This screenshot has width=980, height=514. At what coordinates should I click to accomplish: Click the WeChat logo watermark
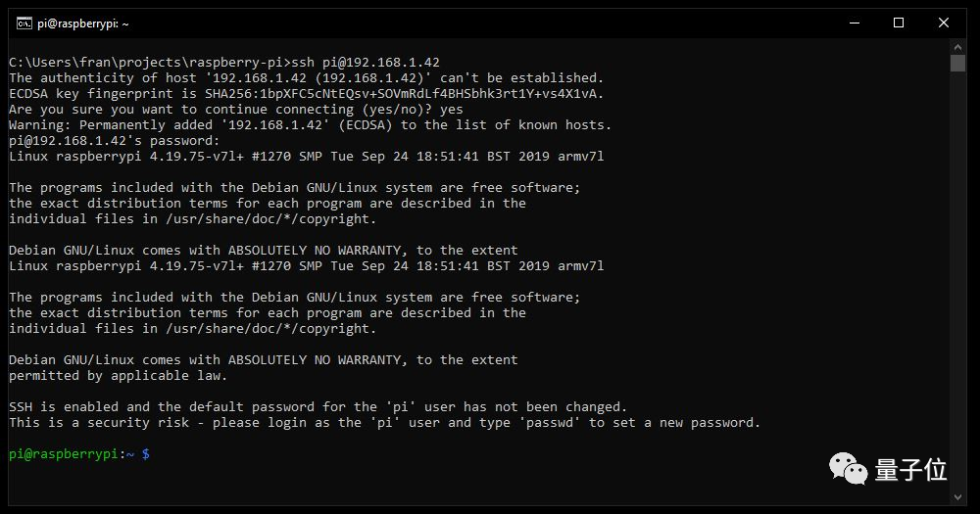click(x=849, y=470)
